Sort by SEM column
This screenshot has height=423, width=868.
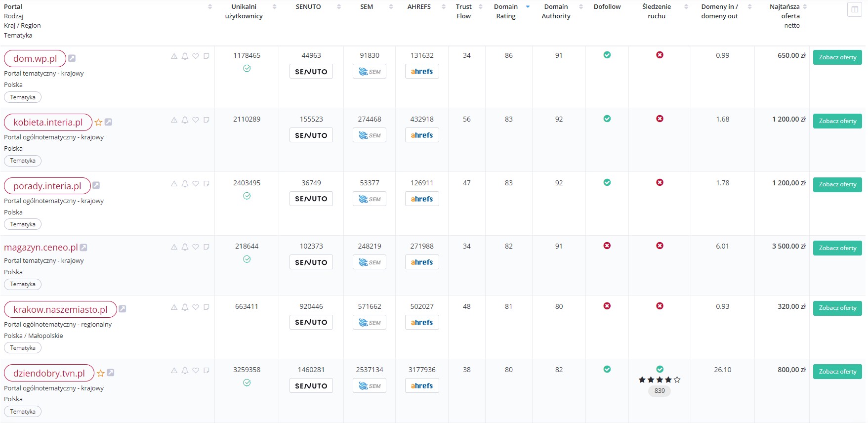click(x=391, y=7)
